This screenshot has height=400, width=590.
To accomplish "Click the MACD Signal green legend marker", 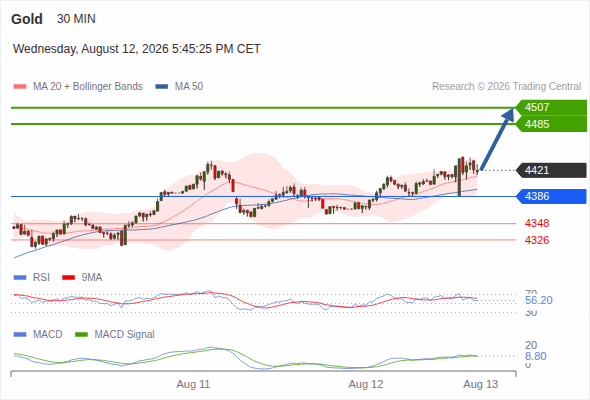I will [81, 335].
